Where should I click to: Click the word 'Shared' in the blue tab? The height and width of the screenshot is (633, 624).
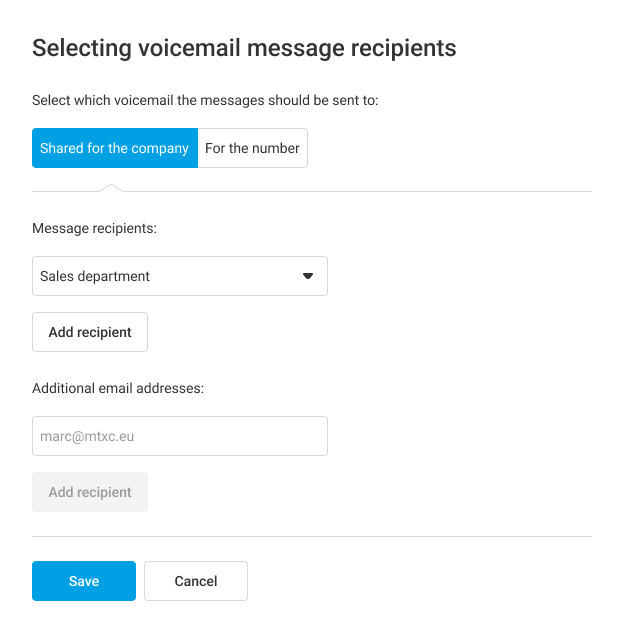point(61,148)
